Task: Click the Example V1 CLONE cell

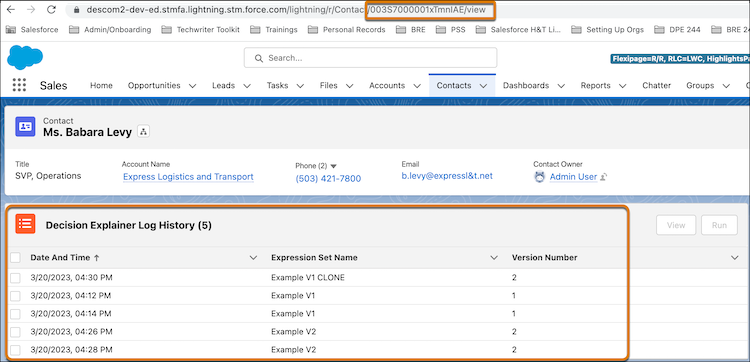Action: 308,277
